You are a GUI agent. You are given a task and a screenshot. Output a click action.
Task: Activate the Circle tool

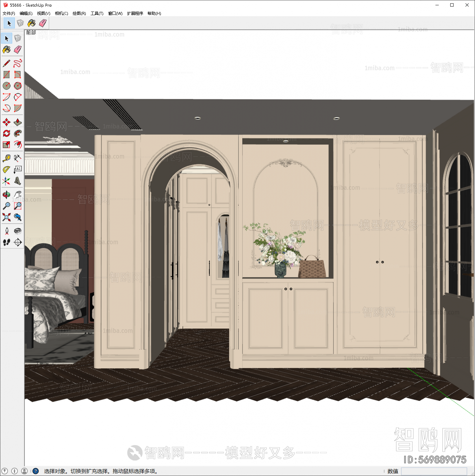(7, 86)
